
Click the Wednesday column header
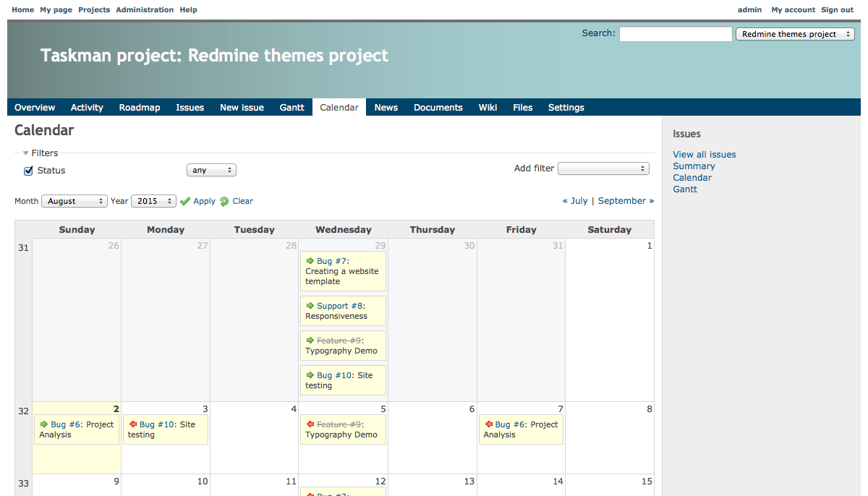coord(344,229)
